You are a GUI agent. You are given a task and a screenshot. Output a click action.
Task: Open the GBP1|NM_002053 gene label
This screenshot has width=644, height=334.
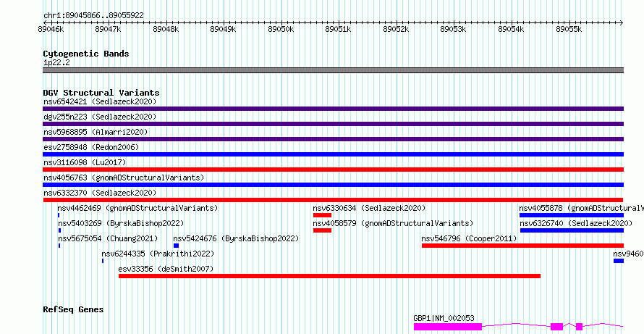(x=444, y=318)
